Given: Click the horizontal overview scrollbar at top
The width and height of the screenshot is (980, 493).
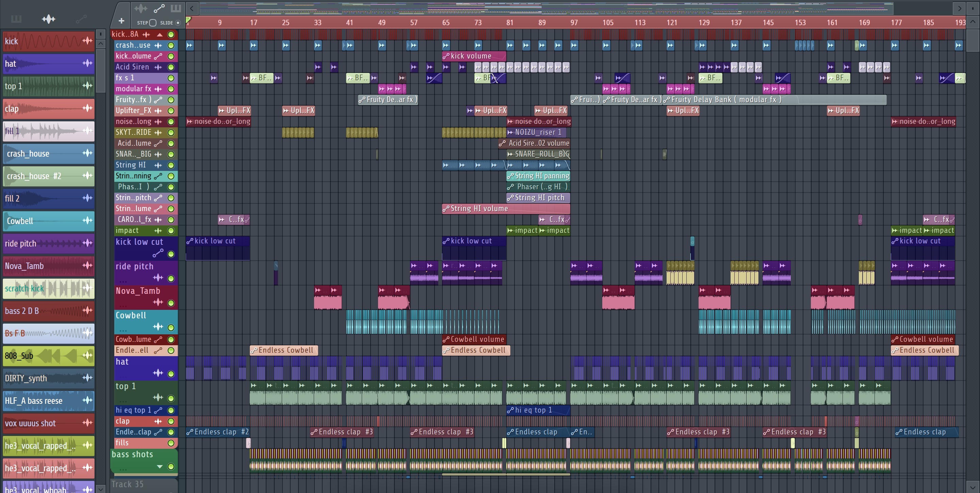Looking at the screenshot, I should [x=546, y=8].
